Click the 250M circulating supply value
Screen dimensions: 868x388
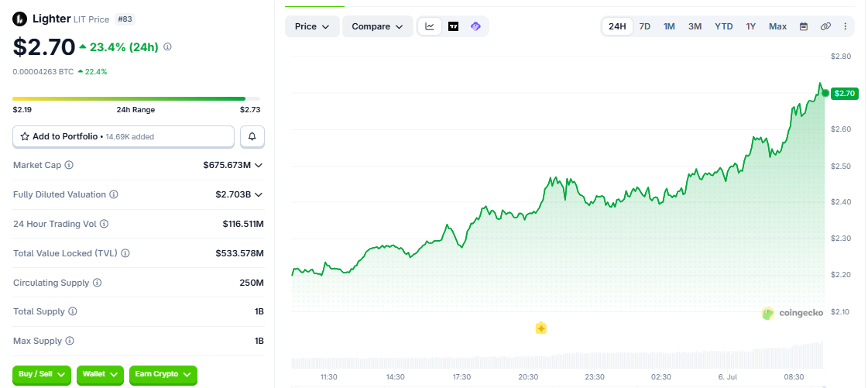pos(252,282)
